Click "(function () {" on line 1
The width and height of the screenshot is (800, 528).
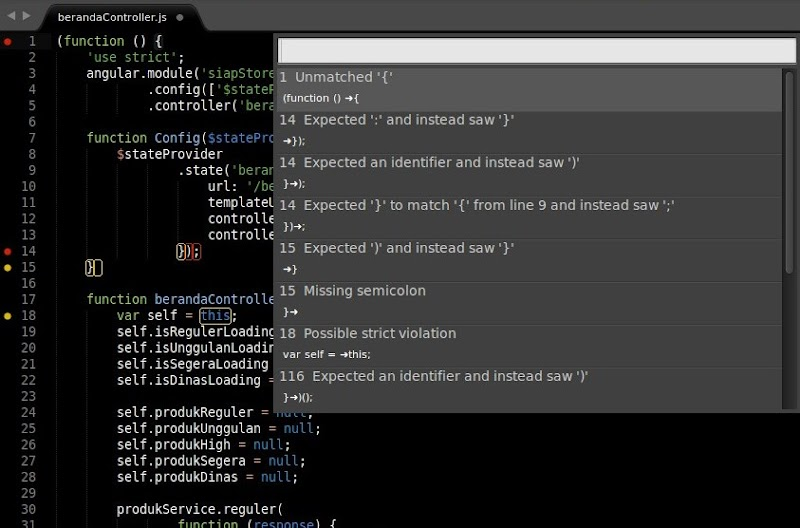pos(109,41)
